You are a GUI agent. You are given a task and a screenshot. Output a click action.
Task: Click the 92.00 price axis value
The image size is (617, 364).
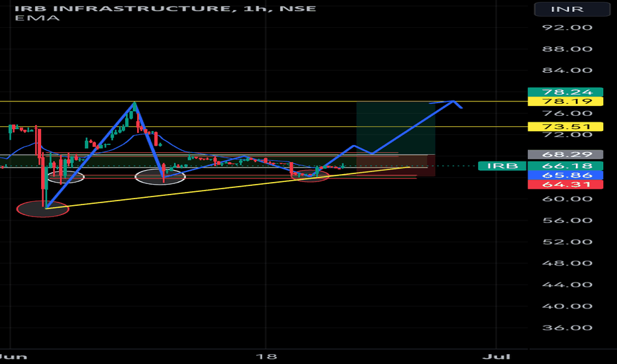pos(567,28)
